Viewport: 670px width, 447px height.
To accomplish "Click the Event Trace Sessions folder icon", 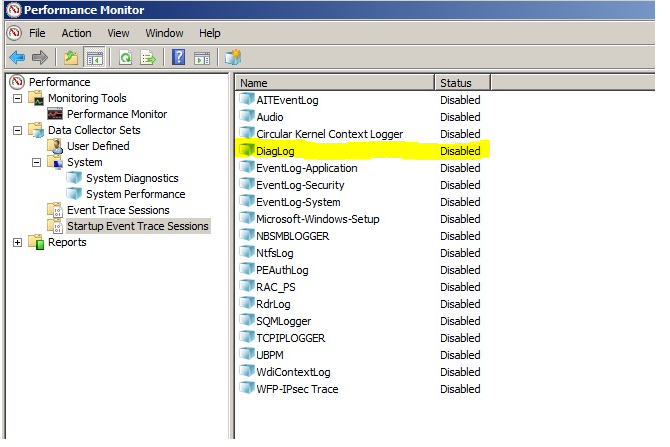I will click(x=55, y=210).
